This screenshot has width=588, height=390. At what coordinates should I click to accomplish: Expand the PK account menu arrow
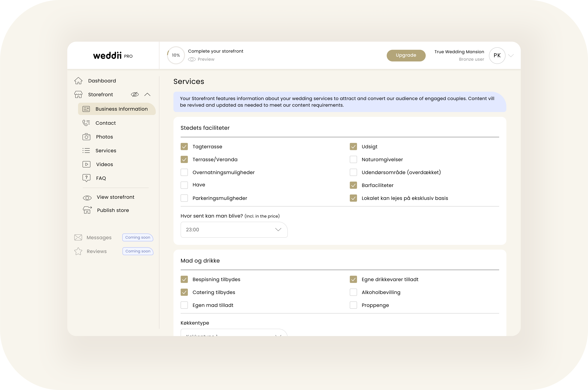[511, 55]
